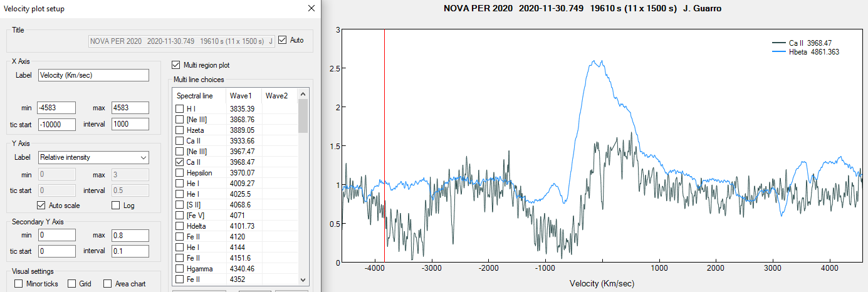Enable the Area chart option
868x292 pixels.
coord(108,284)
